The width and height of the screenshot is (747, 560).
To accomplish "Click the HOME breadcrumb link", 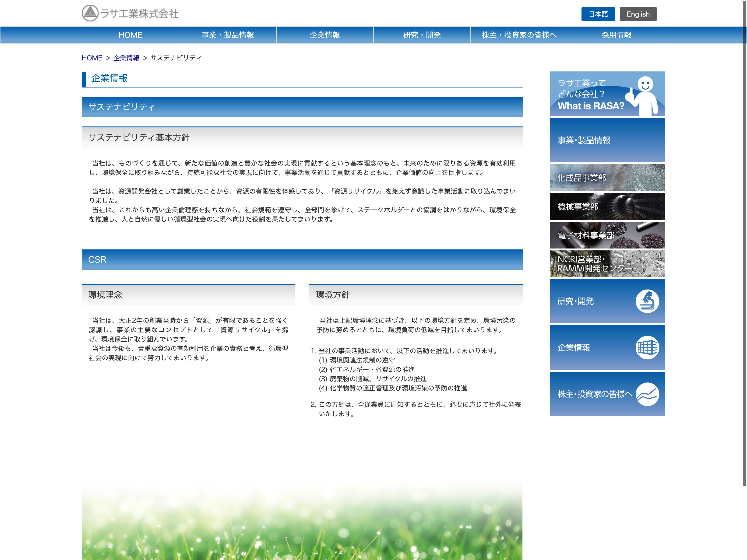I will [92, 58].
